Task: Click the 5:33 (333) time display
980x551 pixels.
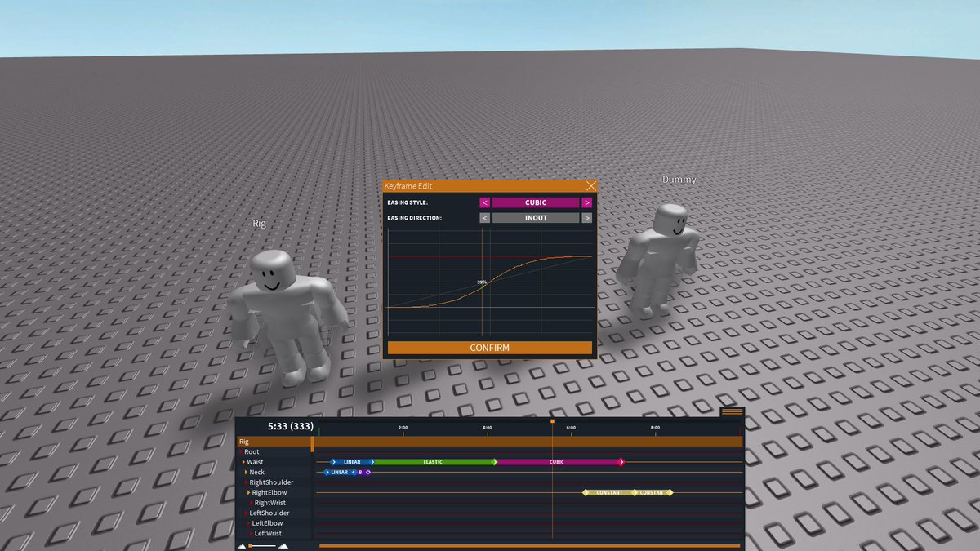Action: 291,426
